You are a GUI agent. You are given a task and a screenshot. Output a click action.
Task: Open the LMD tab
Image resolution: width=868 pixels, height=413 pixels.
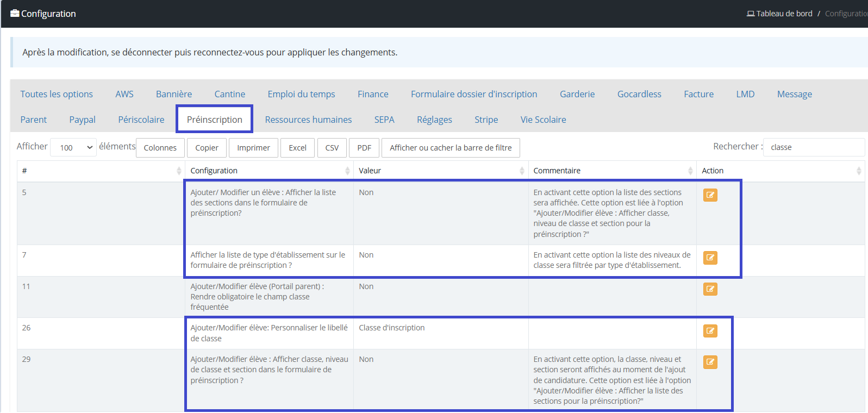(745, 94)
